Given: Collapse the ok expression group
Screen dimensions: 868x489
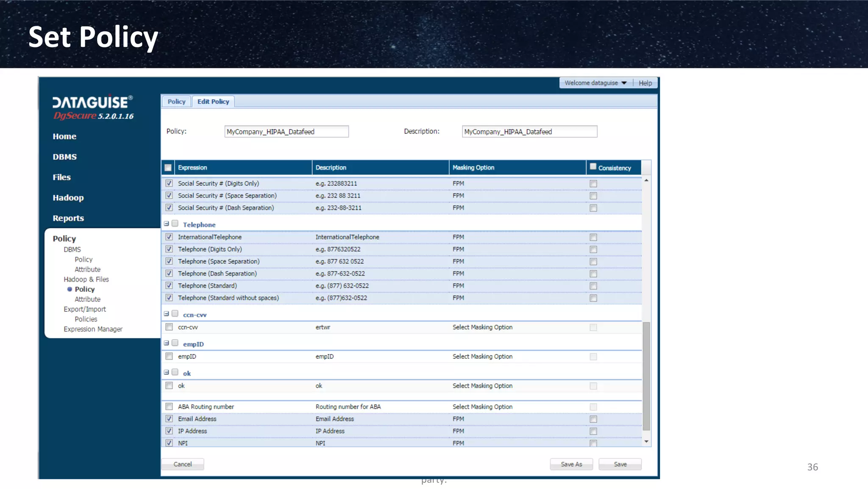Looking at the screenshot, I should click(167, 372).
